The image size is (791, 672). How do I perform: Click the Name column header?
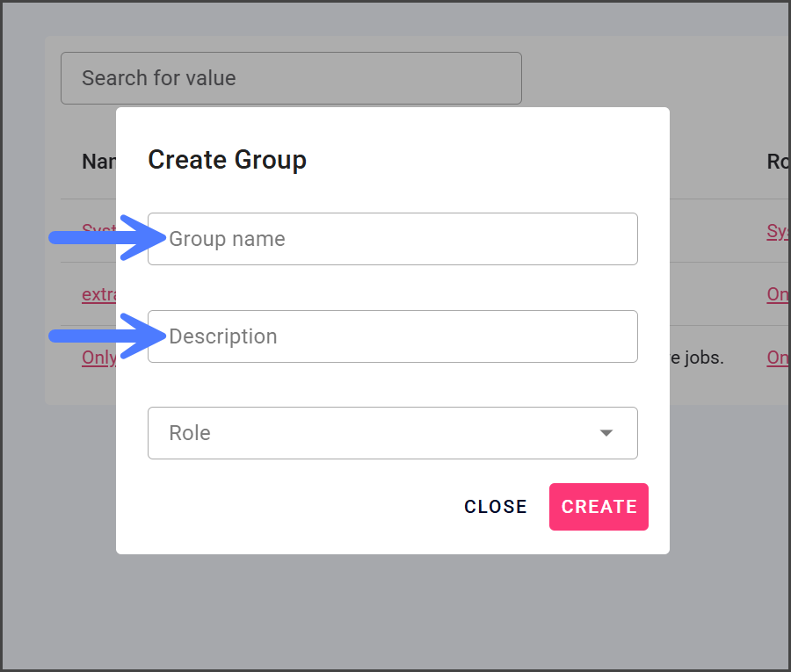click(98, 162)
